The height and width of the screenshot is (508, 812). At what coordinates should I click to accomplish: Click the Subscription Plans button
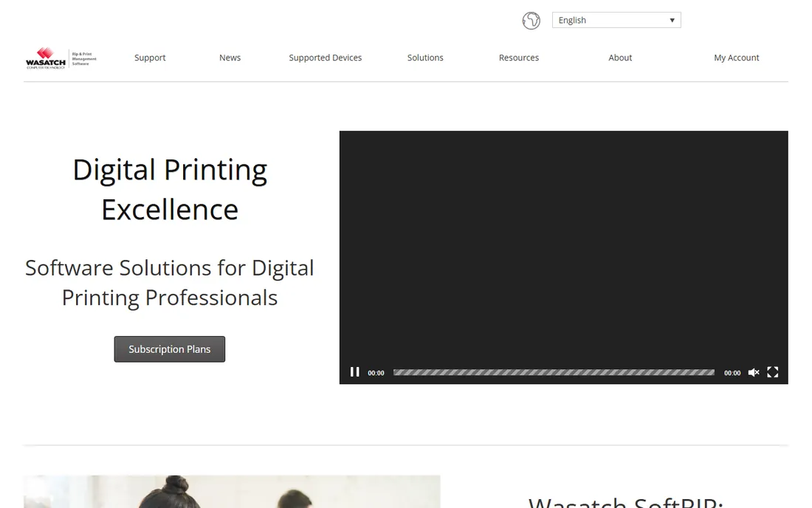[169, 349]
